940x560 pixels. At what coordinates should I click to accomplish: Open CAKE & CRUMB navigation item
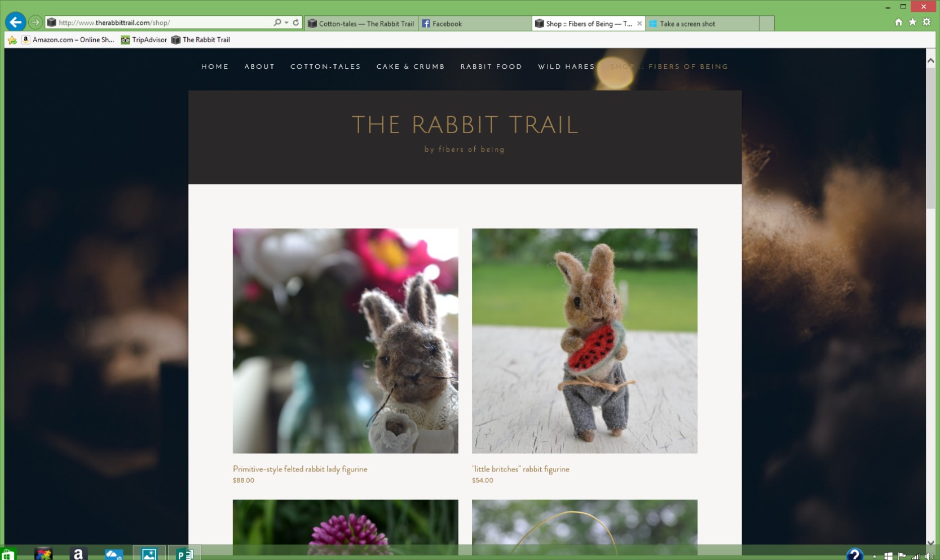click(411, 67)
